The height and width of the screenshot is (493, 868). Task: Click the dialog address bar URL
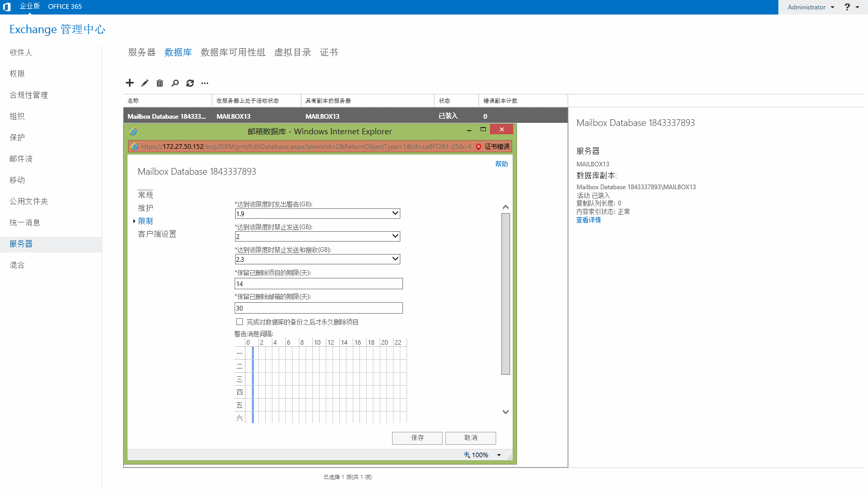point(306,147)
